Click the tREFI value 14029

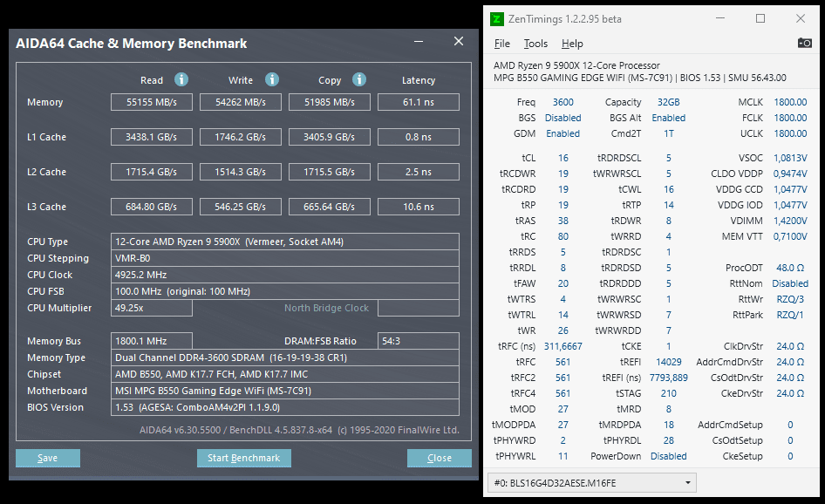[669, 362]
